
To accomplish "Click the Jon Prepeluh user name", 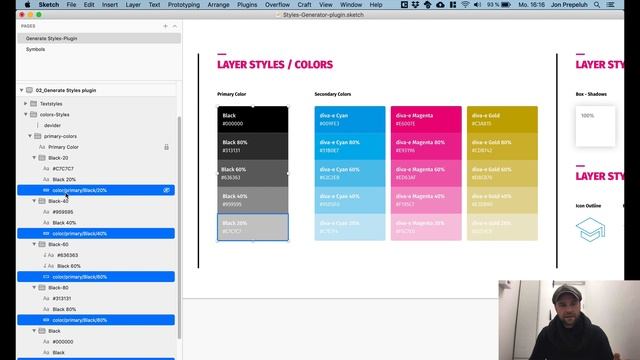I will 569,5.
